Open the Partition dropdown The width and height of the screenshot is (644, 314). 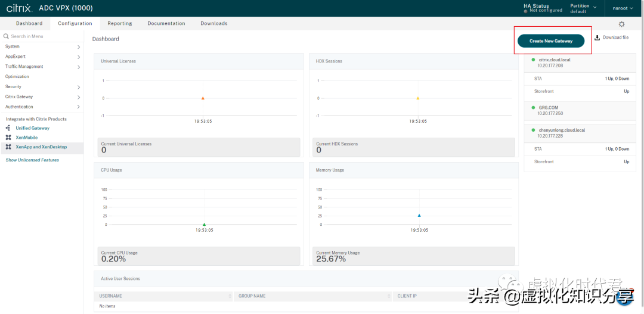point(583,8)
